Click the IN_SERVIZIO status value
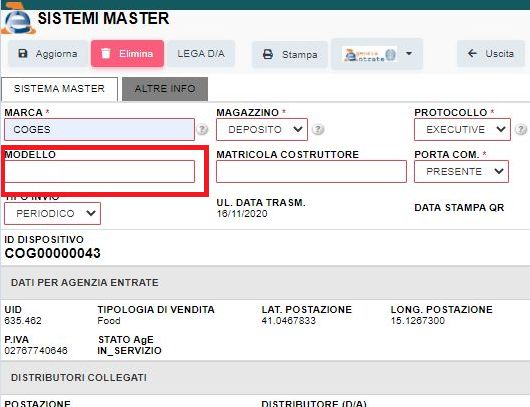 pyautogui.click(x=129, y=351)
